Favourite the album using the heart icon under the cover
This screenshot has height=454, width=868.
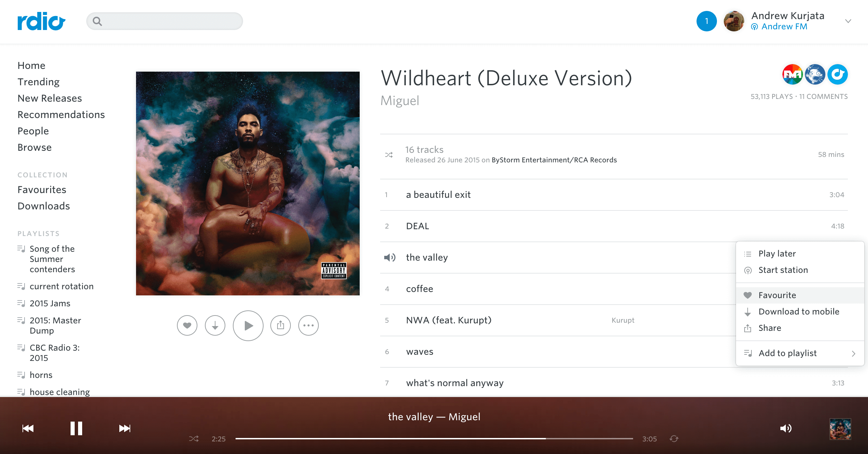[187, 325]
